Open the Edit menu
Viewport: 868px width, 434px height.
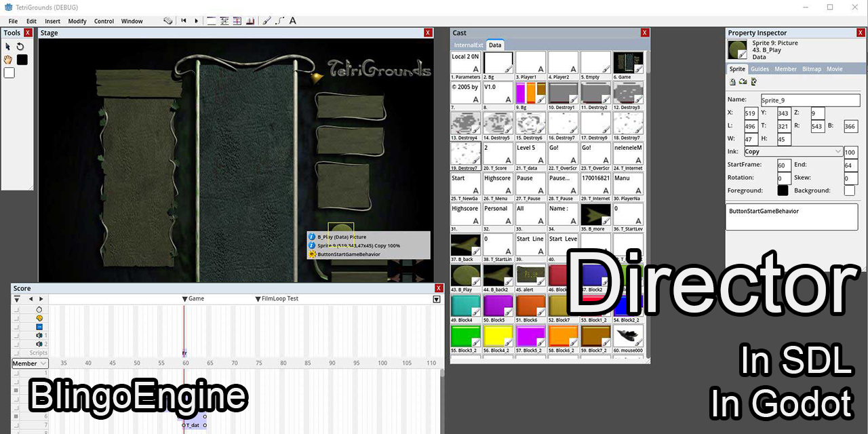[31, 21]
